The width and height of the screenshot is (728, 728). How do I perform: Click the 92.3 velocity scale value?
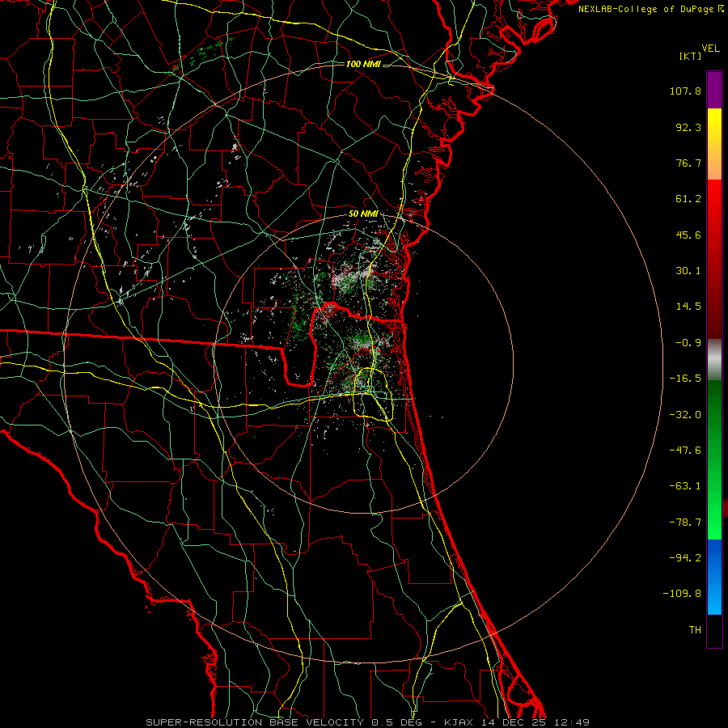point(688,127)
